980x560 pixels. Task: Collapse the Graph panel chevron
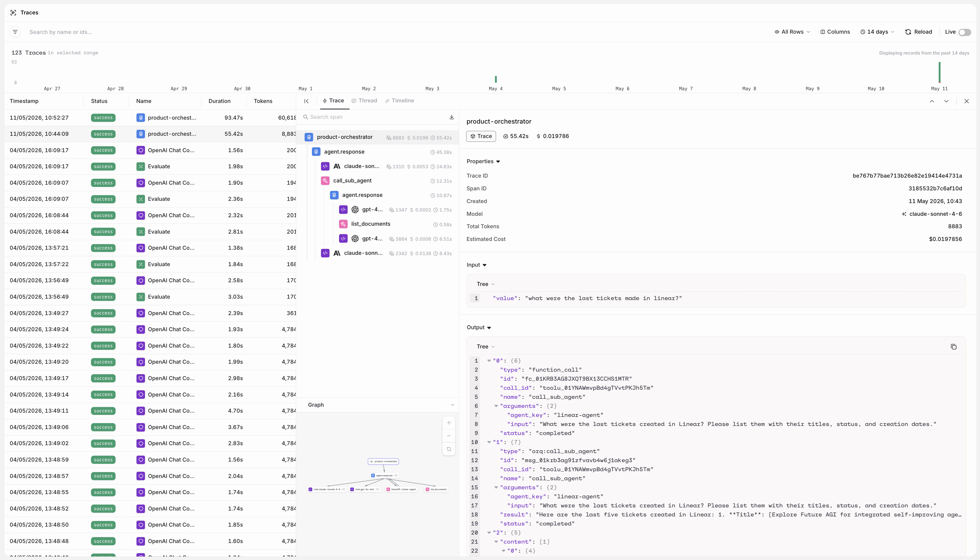tap(452, 405)
